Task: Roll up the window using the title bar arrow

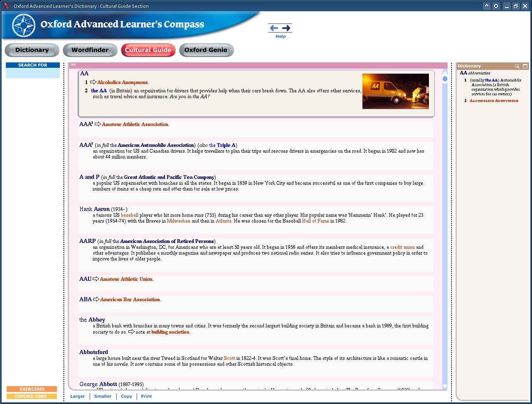Action: pyautogui.click(x=487, y=6)
